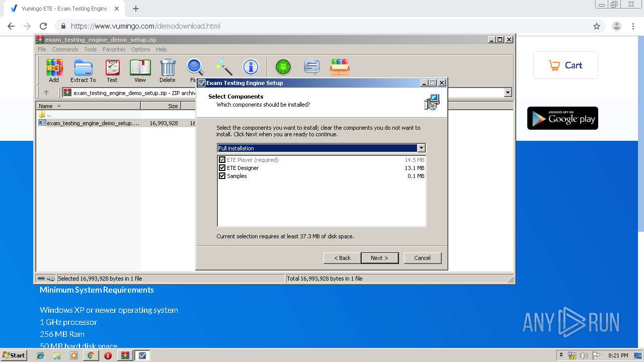The height and width of the screenshot is (362, 644).
Task: Click the network tray icon
Action: (572, 355)
